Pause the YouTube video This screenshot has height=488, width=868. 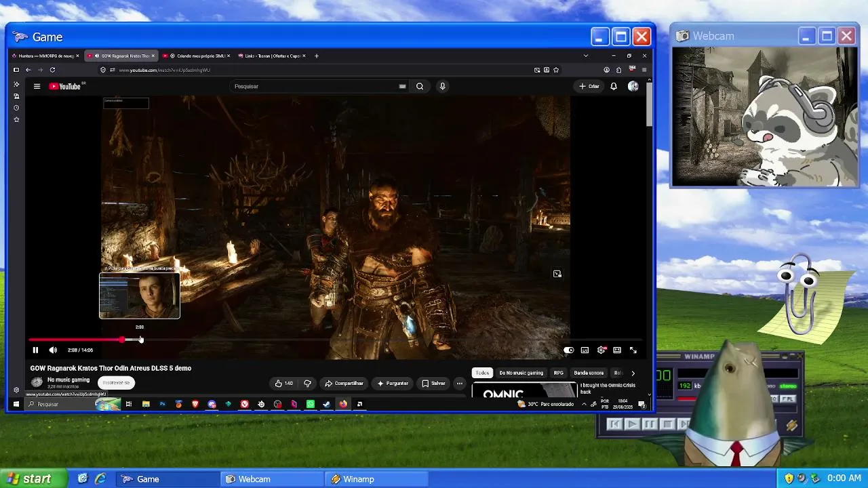click(35, 350)
